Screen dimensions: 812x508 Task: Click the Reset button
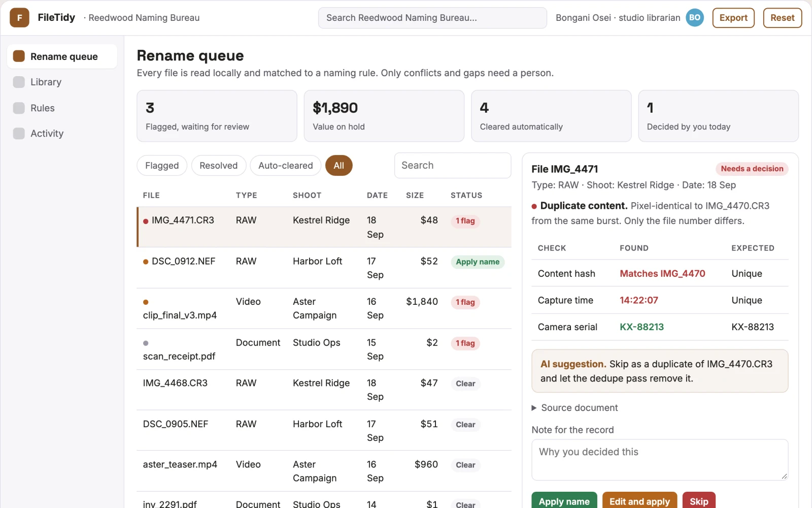tap(782, 18)
